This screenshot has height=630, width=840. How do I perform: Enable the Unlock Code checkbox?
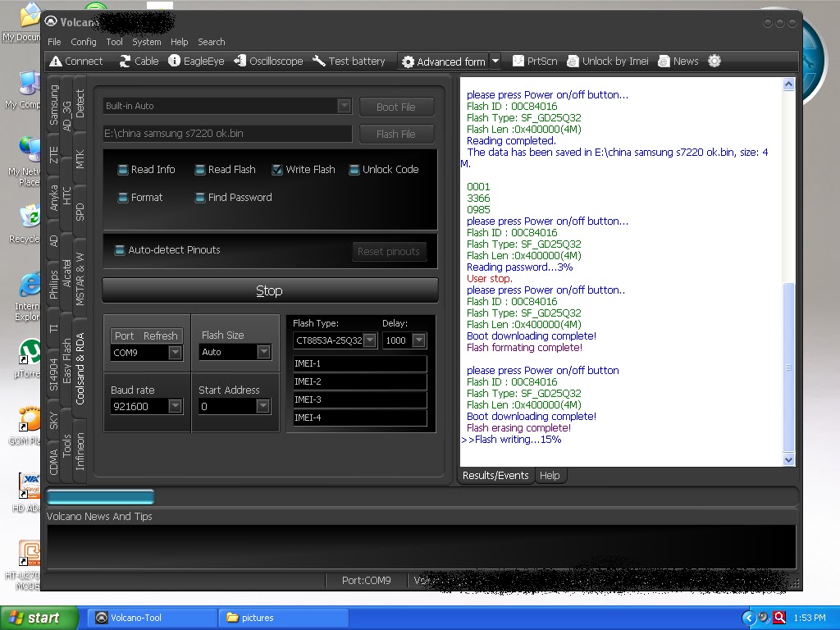click(354, 170)
